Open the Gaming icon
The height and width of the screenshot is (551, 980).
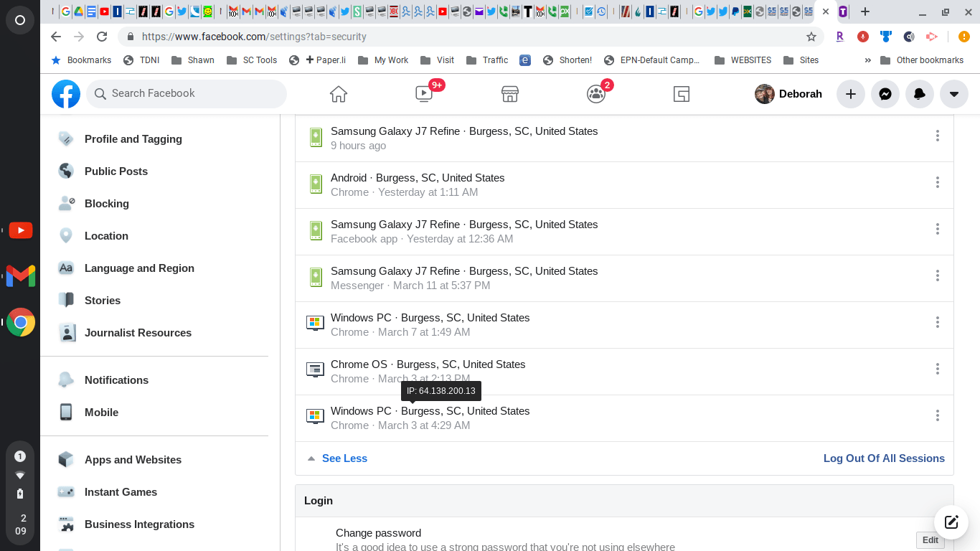(681, 94)
